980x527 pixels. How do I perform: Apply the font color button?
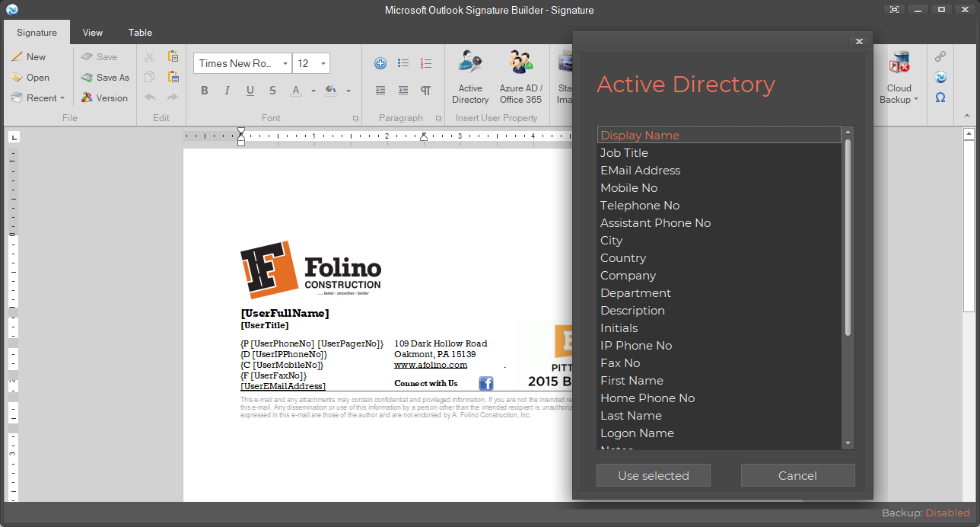pos(297,91)
